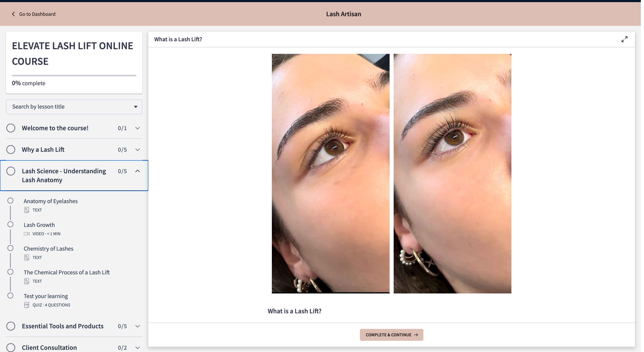This screenshot has height=352, width=644.
Task: Click the Lash Artisan header title
Action: tap(343, 14)
